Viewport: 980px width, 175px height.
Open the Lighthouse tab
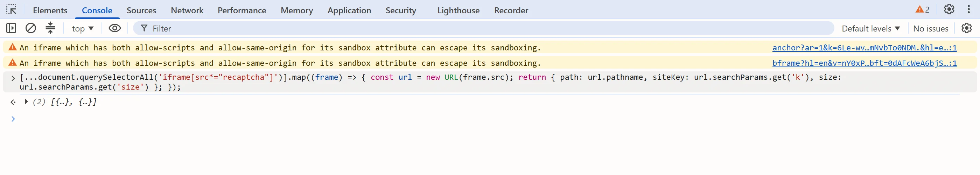pos(458,10)
